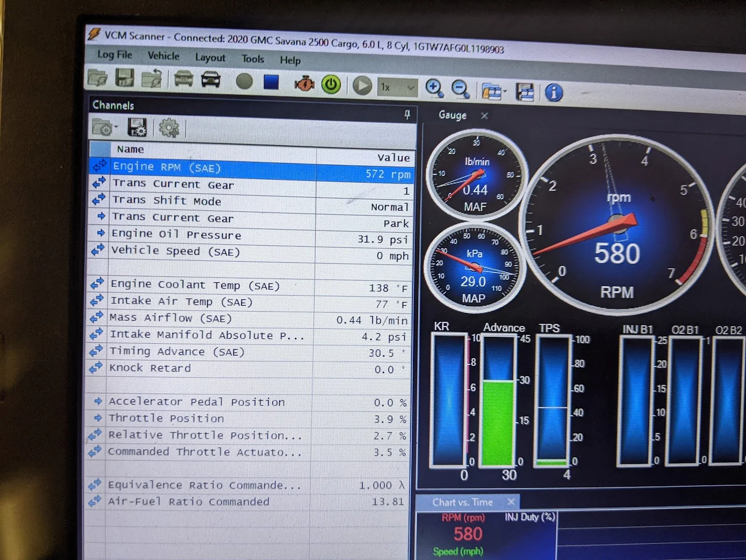Stop scanning with the blue square button
Image resolution: width=746 pixels, height=560 pixels.
(271, 82)
